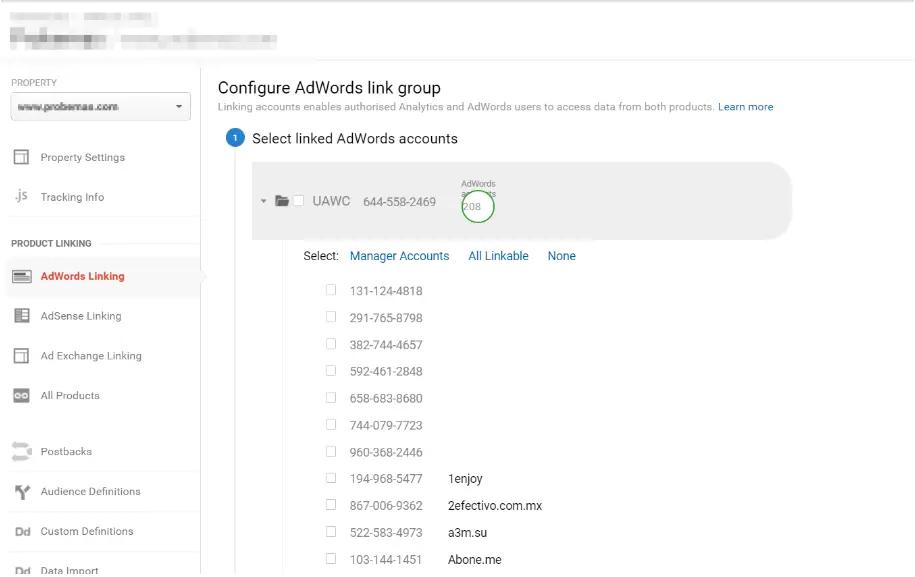Select checkbox for 382-744-4657
Viewport: 915px width, 577px height.
click(331, 344)
